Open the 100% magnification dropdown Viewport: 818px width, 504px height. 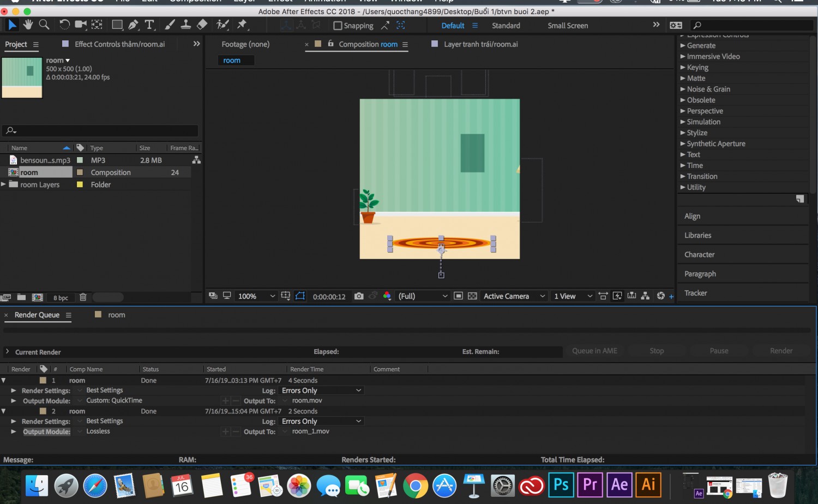pos(256,296)
